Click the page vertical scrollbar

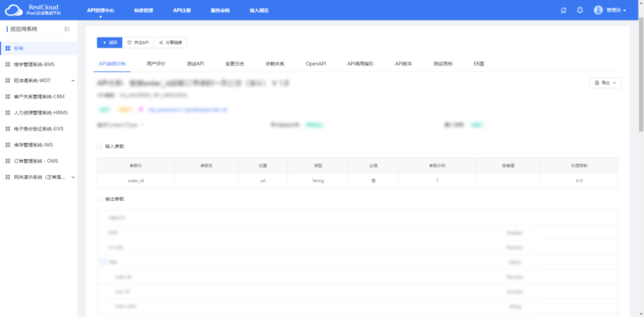(x=641, y=77)
